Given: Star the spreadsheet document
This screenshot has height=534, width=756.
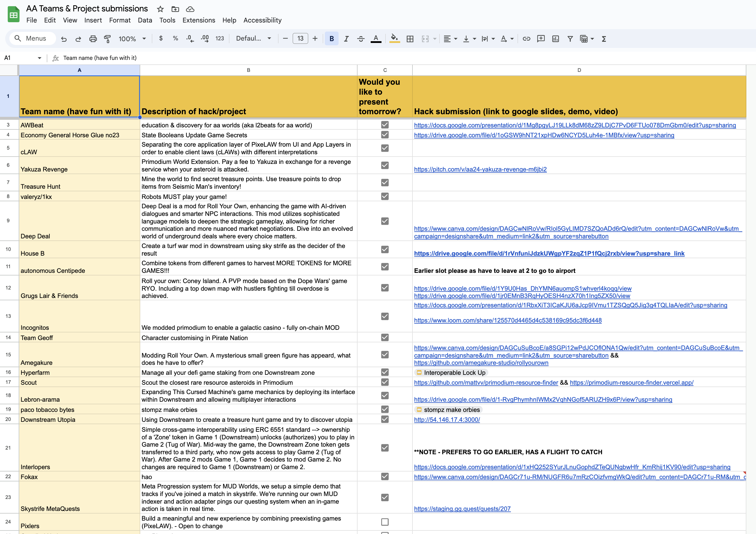Looking at the screenshot, I should point(160,9).
